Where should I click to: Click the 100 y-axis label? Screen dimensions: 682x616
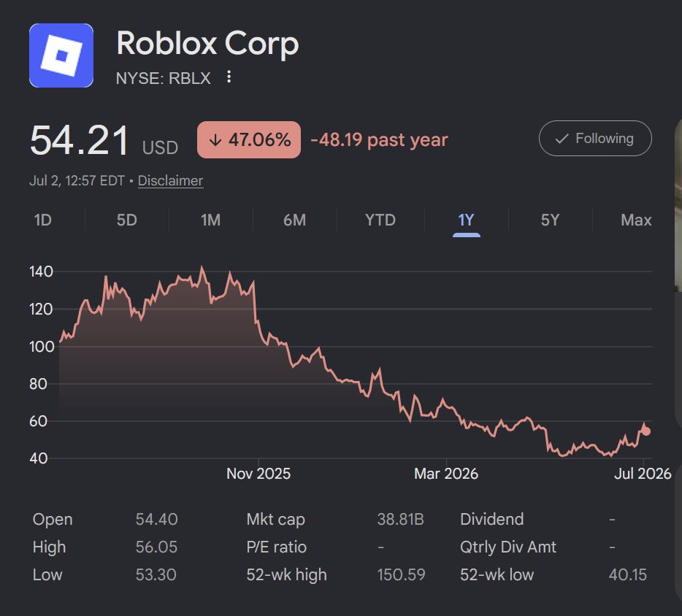(x=42, y=347)
